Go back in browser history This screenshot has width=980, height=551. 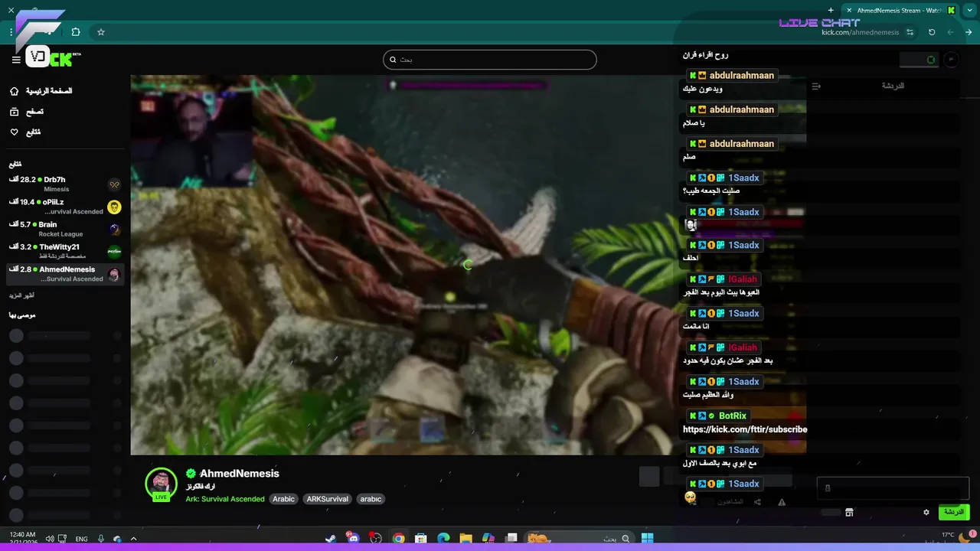click(969, 32)
